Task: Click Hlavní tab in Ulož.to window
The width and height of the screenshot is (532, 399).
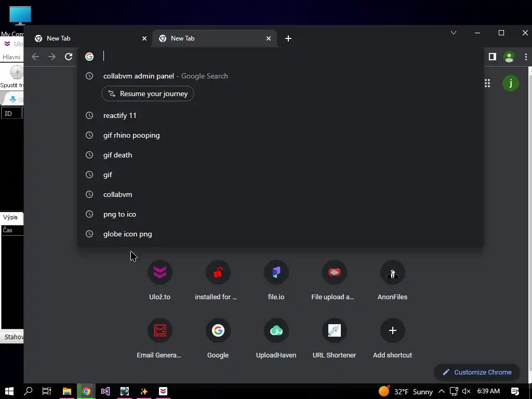Action: (11, 57)
